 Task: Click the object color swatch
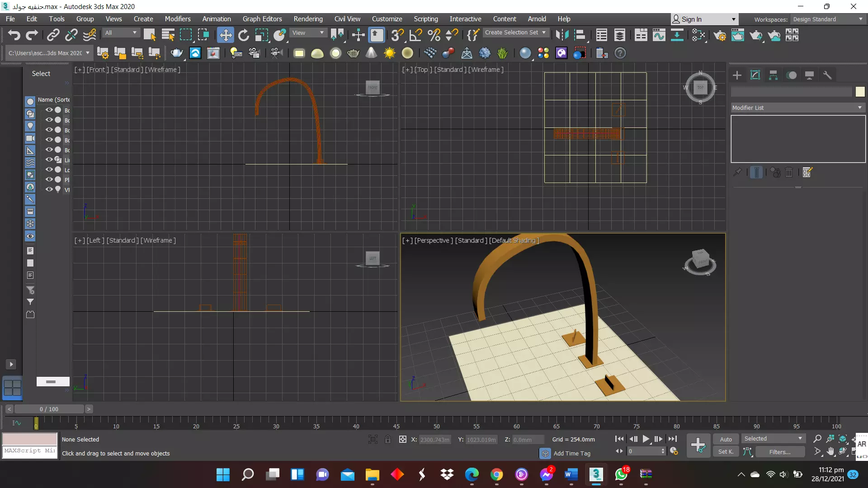[860, 92]
